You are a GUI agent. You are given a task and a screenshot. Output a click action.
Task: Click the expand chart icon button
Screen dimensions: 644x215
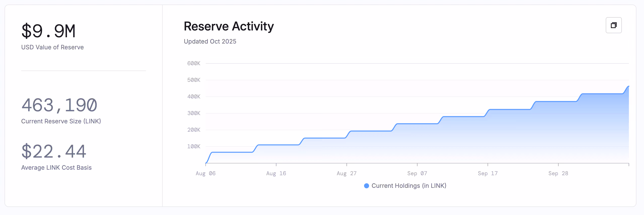[x=613, y=25]
